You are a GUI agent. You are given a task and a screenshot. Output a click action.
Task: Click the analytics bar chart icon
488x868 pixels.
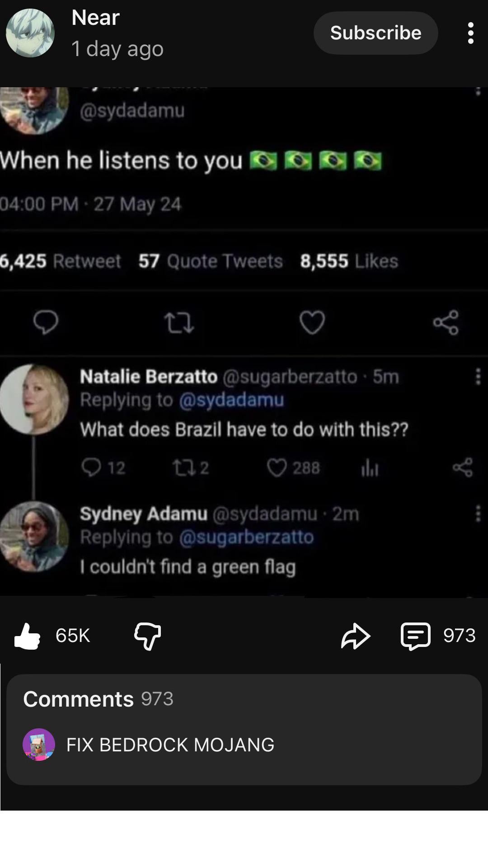tap(370, 468)
